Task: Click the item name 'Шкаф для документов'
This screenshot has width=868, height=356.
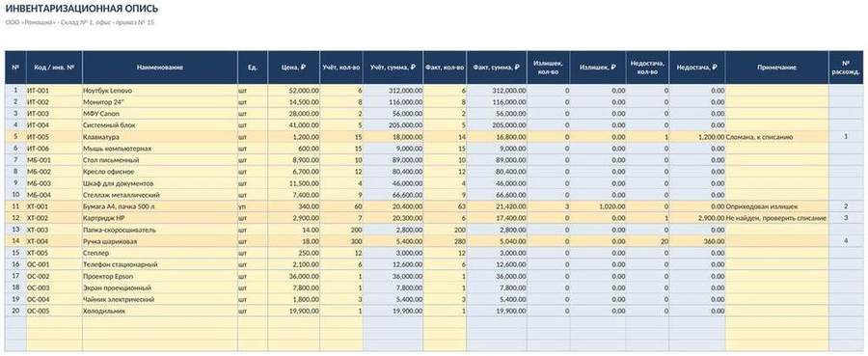Action: pyautogui.click(x=160, y=183)
